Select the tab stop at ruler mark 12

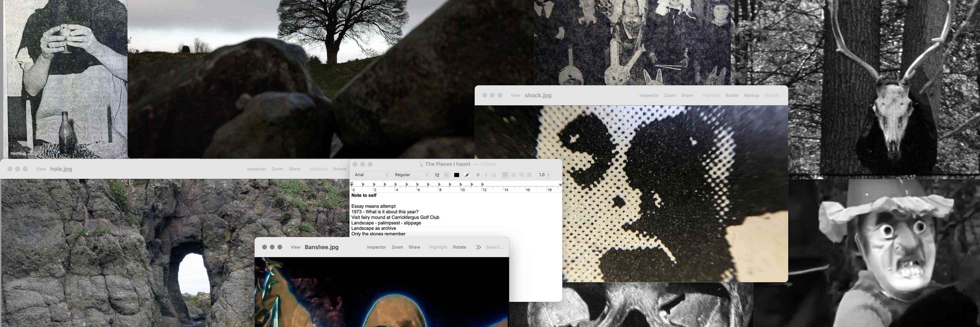pos(483,184)
